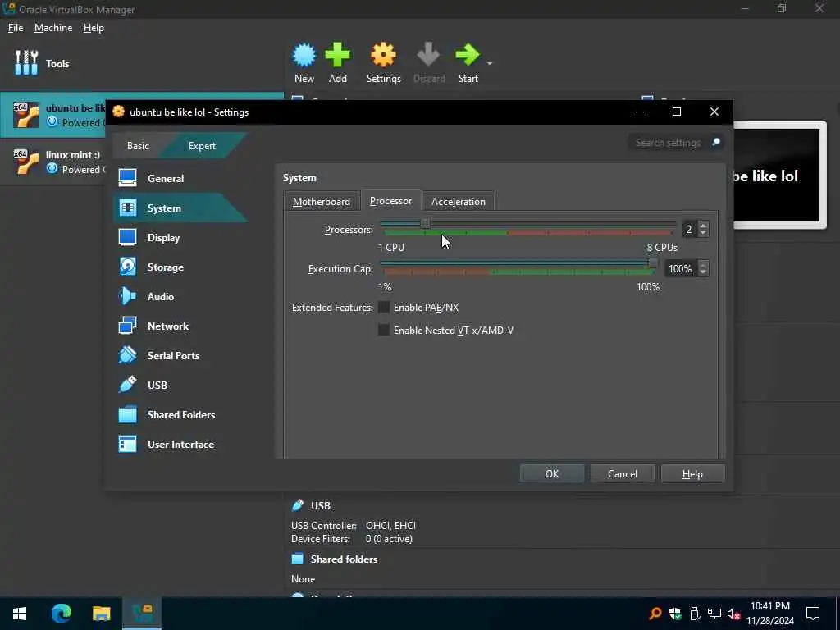Decrease the processor count with down arrow

coord(703,233)
